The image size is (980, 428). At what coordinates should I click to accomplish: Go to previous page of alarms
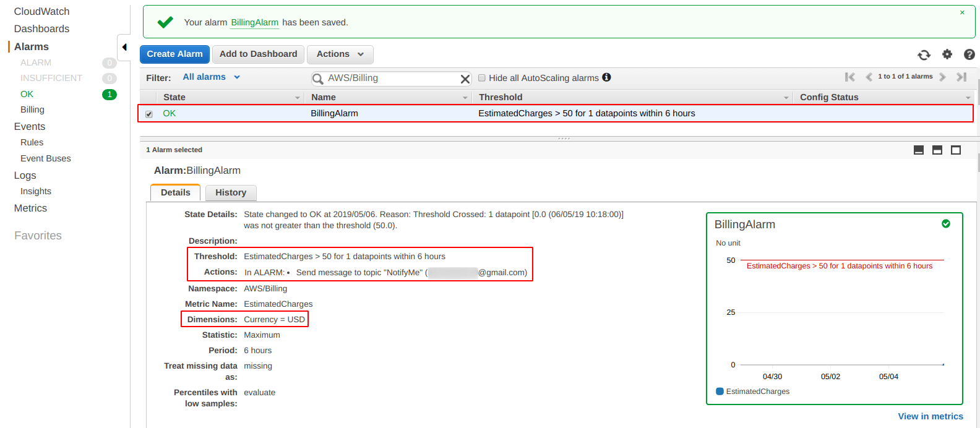click(x=869, y=77)
